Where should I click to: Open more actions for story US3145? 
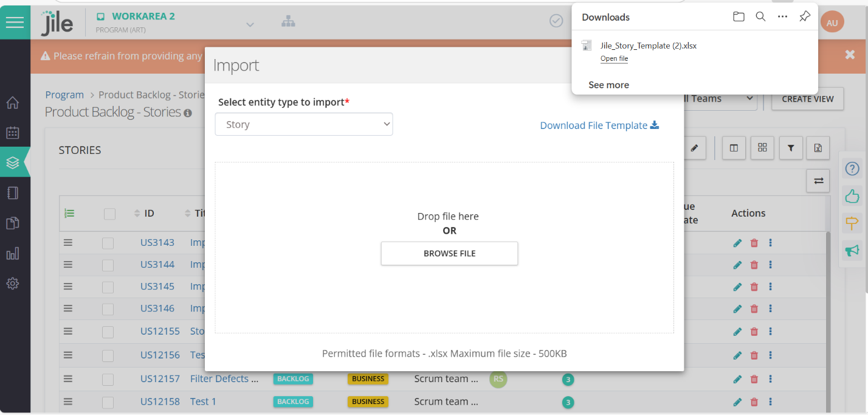(770, 287)
